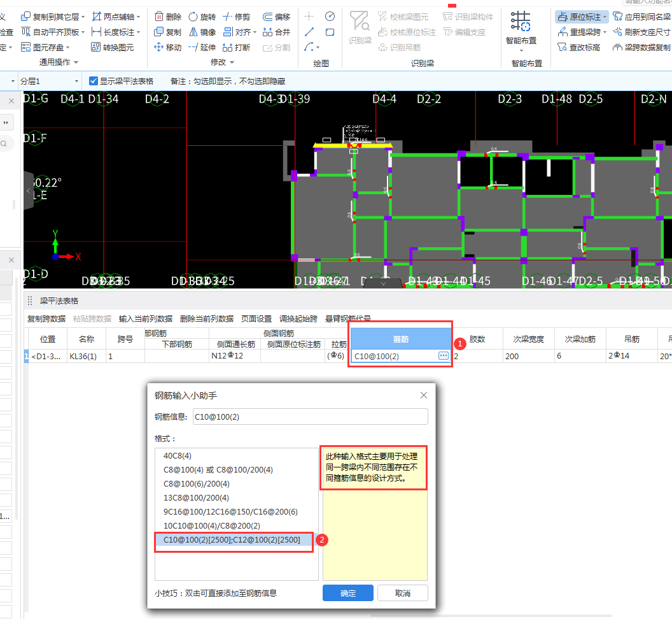Click 复制跨数据 in beam table toolbar
The image size is (672, 619).
pos(46,318)
